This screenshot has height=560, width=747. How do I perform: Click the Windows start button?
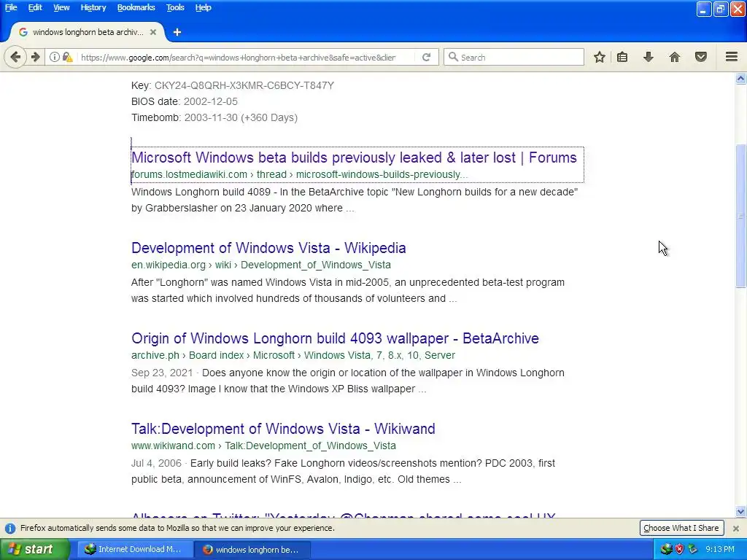[34, 549]
